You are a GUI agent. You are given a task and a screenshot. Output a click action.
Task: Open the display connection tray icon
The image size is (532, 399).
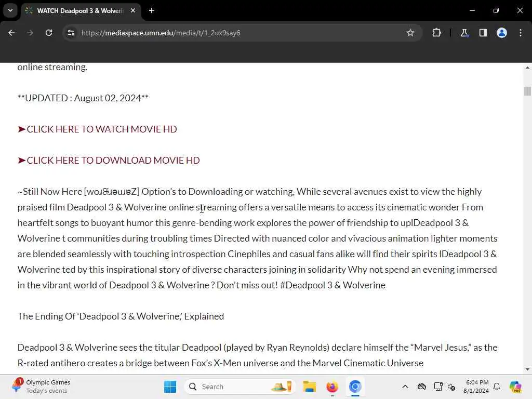coord(438,387)
